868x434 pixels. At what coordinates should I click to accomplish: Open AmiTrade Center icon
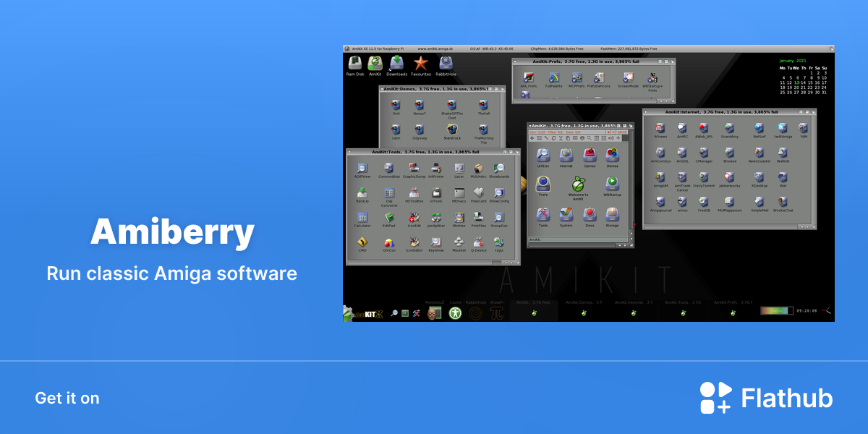[x=682, y=180]
